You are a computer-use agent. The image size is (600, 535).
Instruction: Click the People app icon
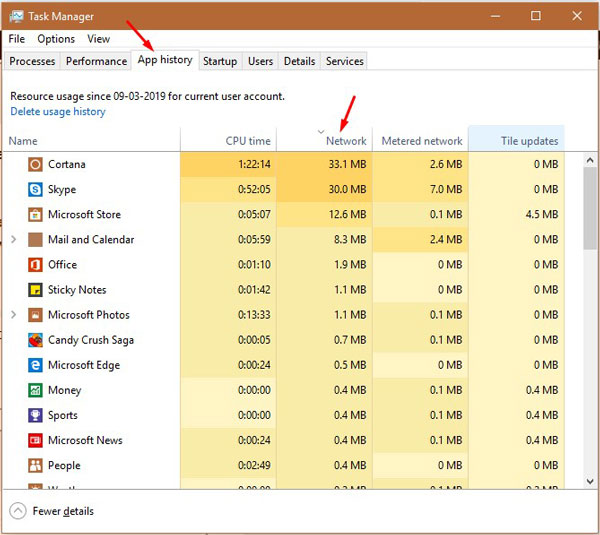pyautogui.click(x=35, y=466)
